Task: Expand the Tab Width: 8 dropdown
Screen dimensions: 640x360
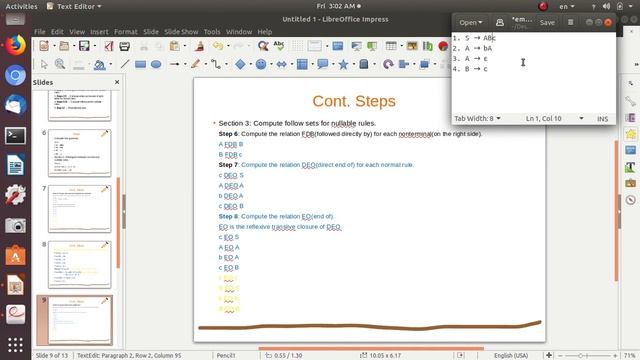Action: [x=477, y=118]
